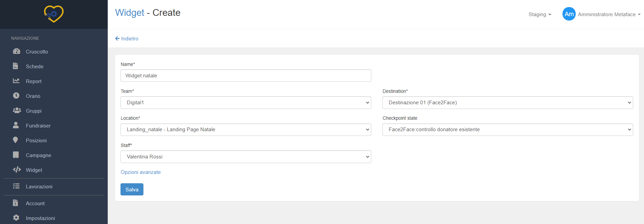Open the Staff dropdown showing Valentina Rossi
Viewport: 644px width, 224px height.
(x=246, y=157)
